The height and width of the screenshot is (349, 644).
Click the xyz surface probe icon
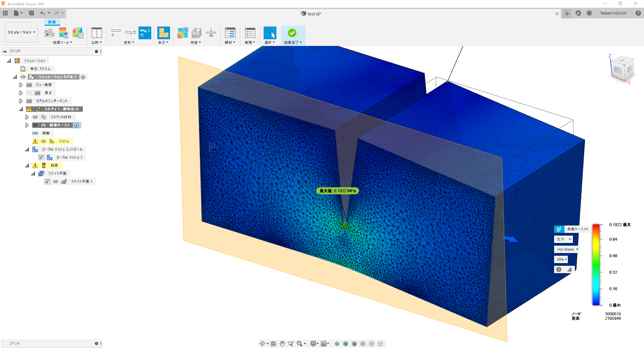coord(197,33)
